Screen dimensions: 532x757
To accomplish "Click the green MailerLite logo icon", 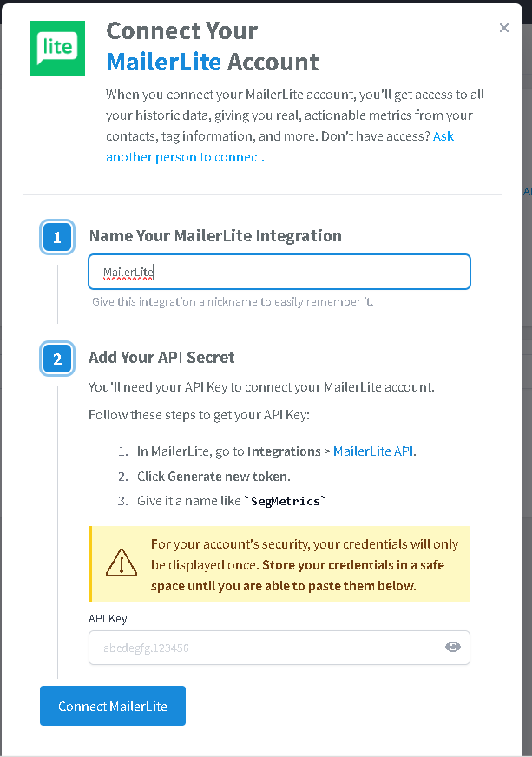I will pos(57,49).
